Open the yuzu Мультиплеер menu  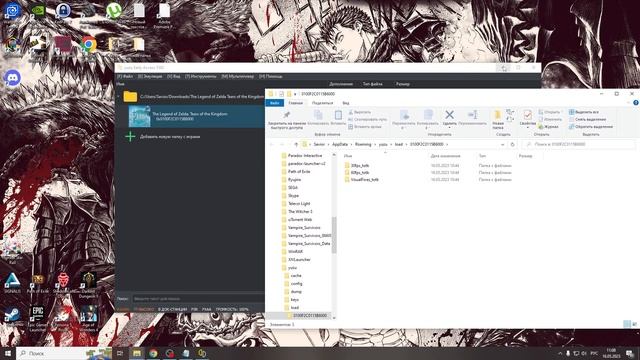click(x=238, y=76)
